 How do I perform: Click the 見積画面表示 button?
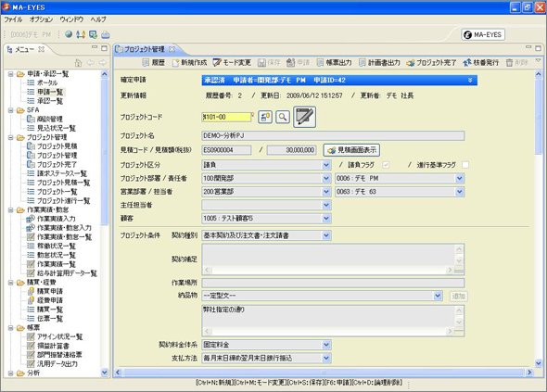(351, 150)
